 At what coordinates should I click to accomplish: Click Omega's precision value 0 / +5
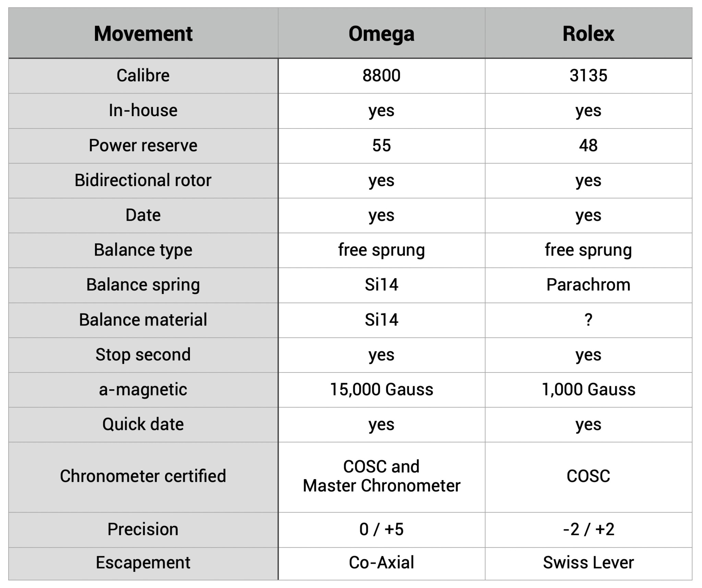pos(381,529)
